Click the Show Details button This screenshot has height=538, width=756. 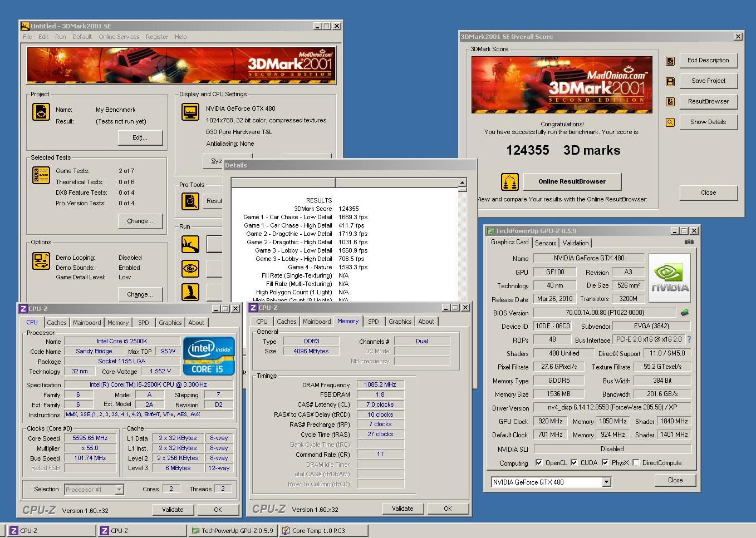click(x=708, y=122)
